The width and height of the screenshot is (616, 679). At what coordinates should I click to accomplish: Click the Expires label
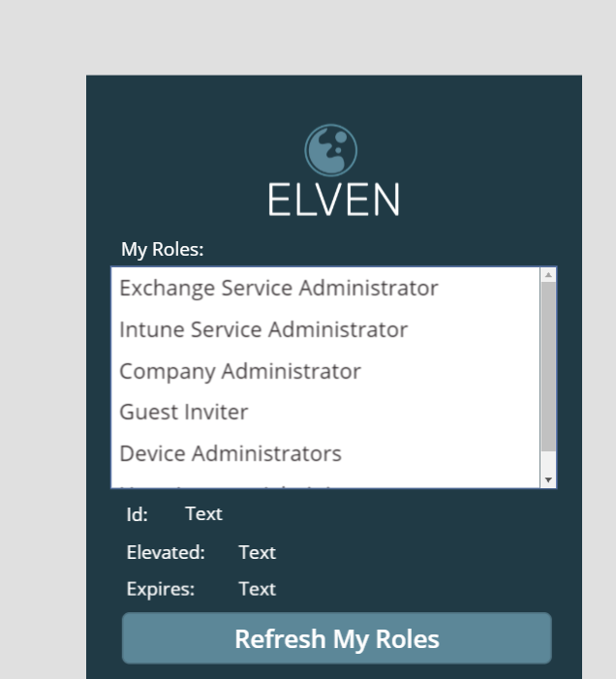click(x=161, y=589)
